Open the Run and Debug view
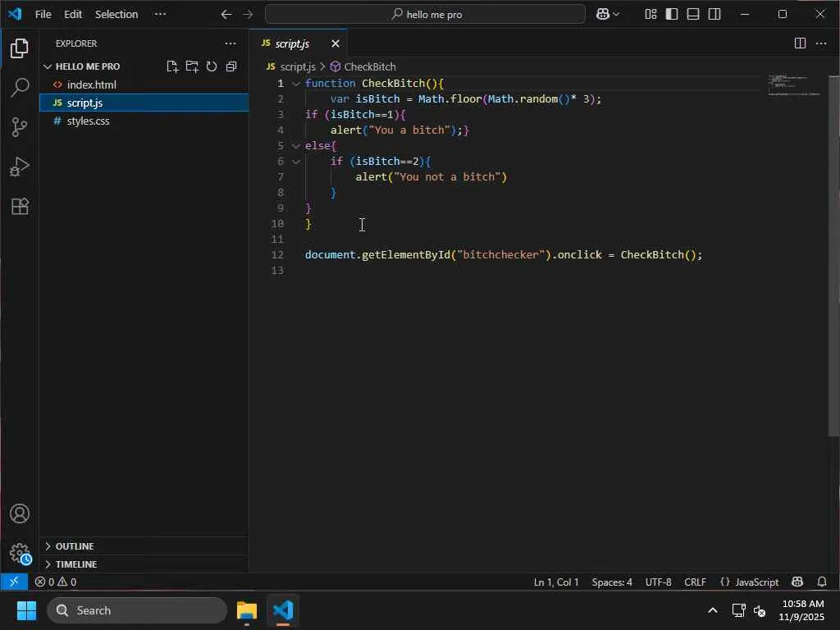This screenshot has width=840, height=630. coord(20,167)
